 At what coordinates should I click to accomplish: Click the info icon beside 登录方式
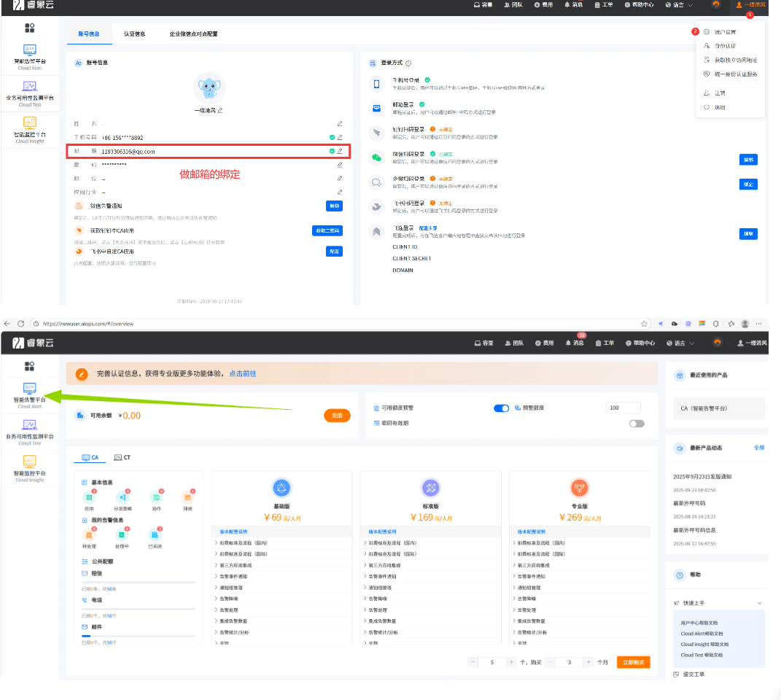tap(408, 63)
